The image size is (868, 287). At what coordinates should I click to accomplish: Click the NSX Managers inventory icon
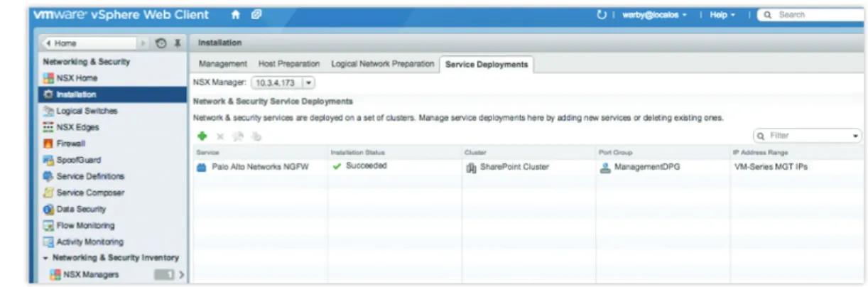point(55,274)
